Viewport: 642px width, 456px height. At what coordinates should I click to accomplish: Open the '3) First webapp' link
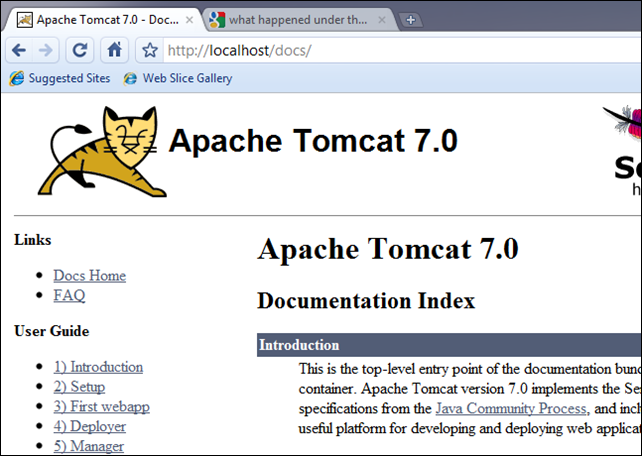102,406
